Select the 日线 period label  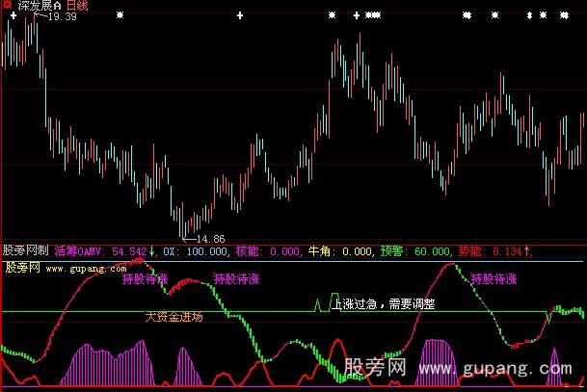pos(77,6)
